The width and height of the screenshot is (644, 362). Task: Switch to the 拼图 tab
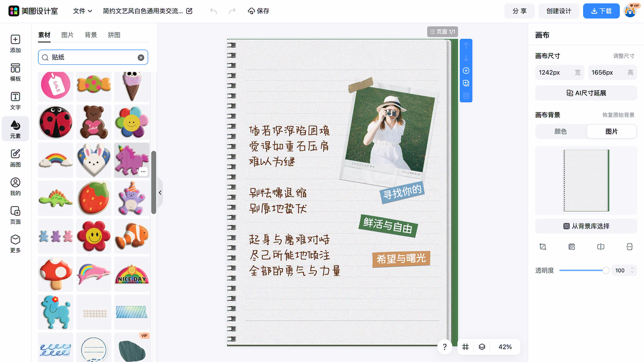coord(114,35)
